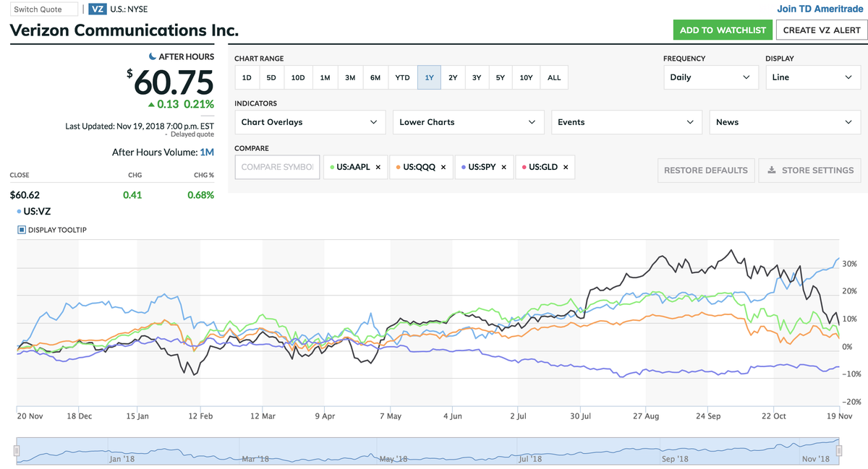Click the green US:AAPL legend dot

(332, 166)
